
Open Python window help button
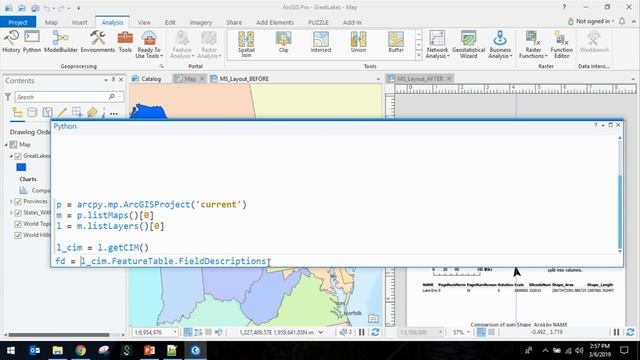(595, 125)
